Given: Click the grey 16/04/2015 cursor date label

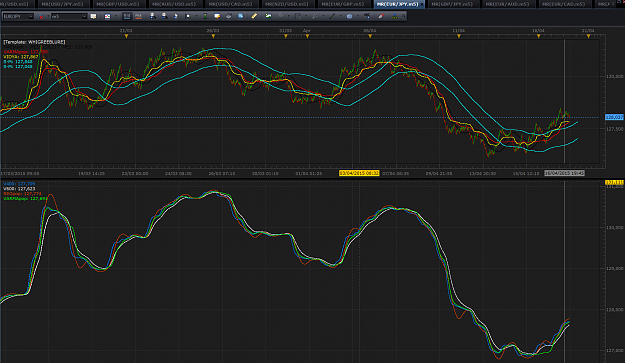Looking at the screenshot, I should [x=564, y=173].
